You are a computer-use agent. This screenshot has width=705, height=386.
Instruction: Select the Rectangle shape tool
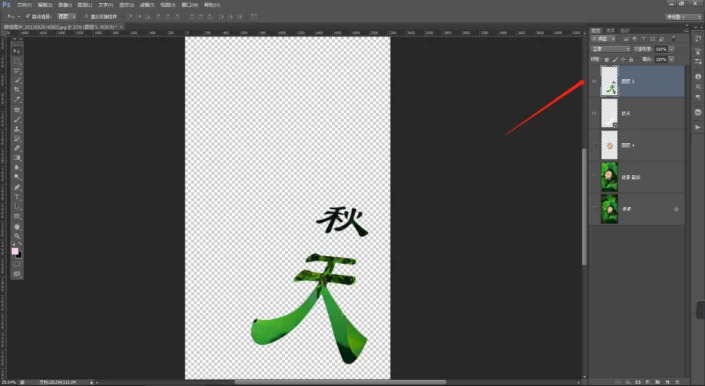pos(17,216)
